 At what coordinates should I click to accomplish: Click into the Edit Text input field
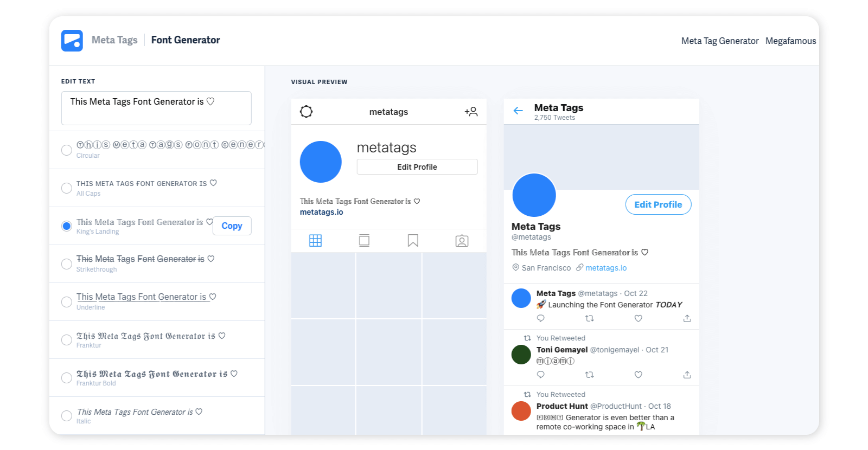pos(156,108)
